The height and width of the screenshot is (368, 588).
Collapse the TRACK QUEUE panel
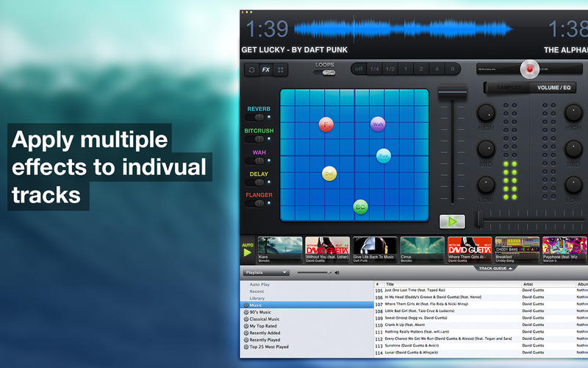point(495,268)
